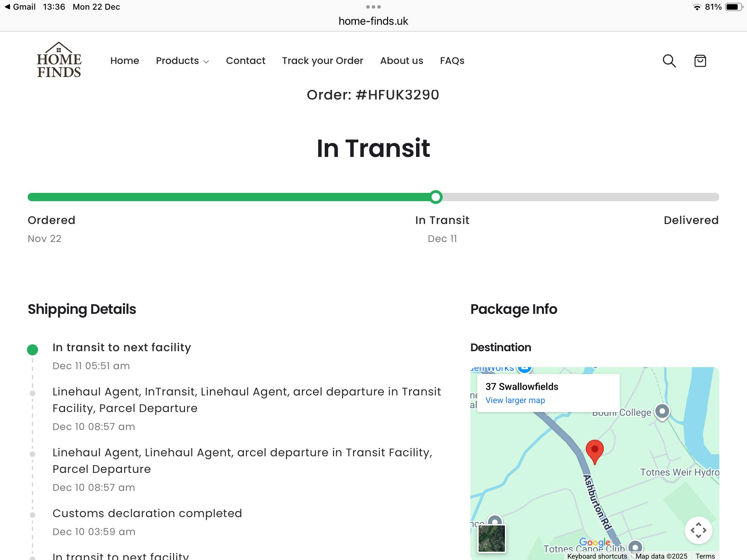747x560 pixels.
Task: Click the View larger map link
Action: (x=515, y=400)
